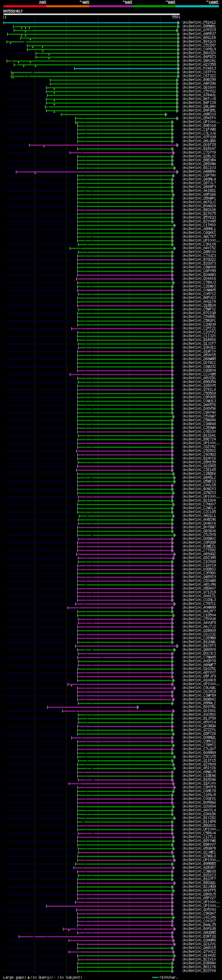Select label UniRef100_B1C9T3
This screenshot has width=222, height=980.
click(x=199, y=646)
